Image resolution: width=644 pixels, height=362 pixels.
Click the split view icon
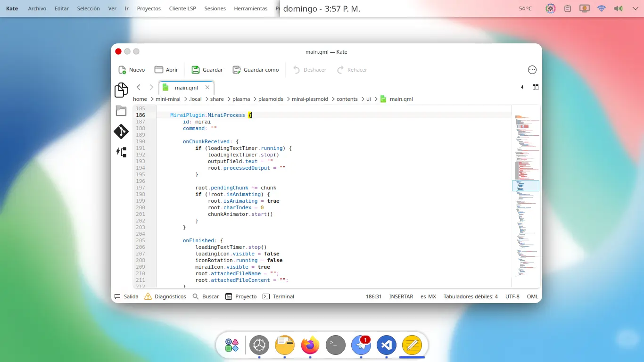tap(536, 87)
